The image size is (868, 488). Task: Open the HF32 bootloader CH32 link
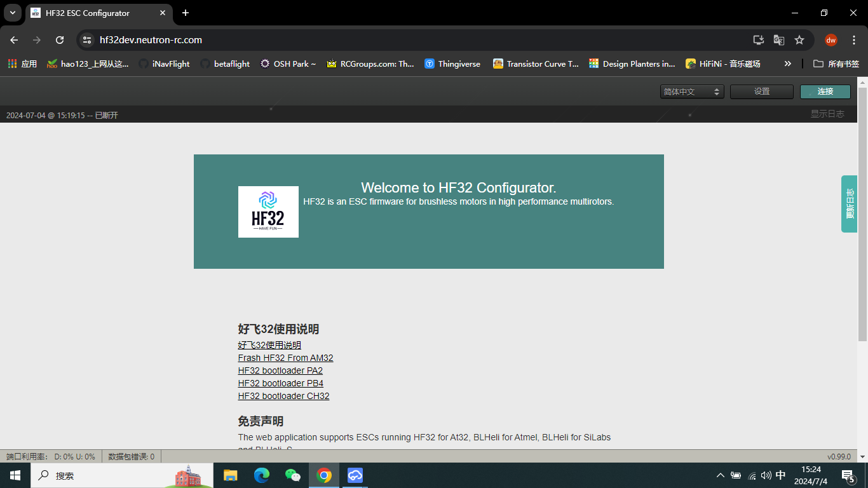283,396
